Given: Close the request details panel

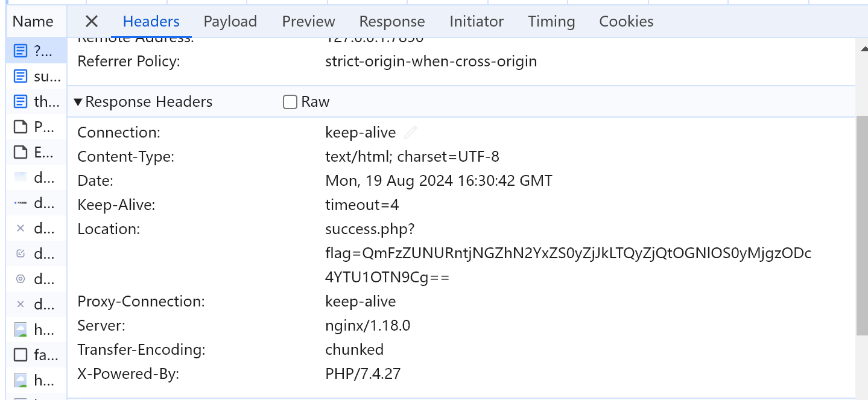Looking at the screenshot, I should click(91, 22).
